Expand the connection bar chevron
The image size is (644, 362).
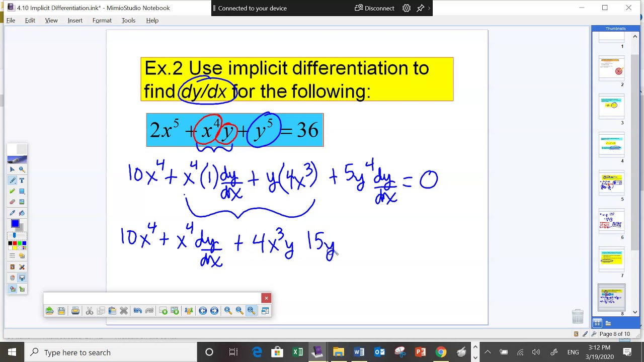429,8
